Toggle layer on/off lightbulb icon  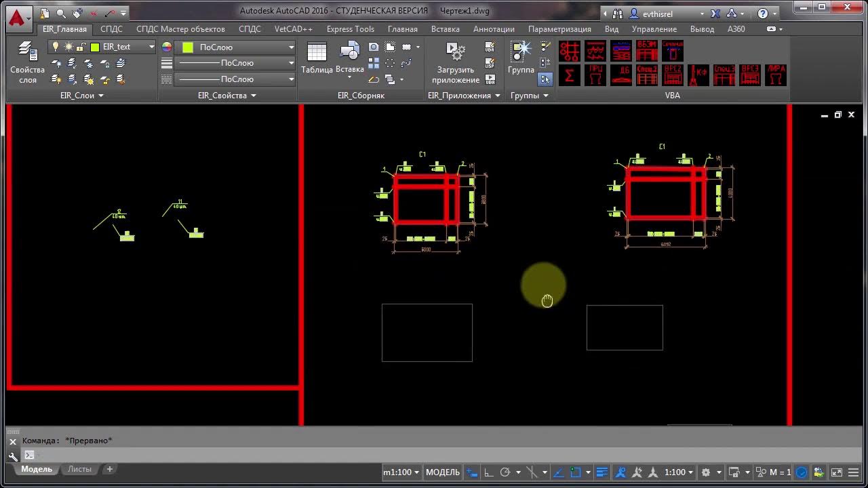click(56, 47)
